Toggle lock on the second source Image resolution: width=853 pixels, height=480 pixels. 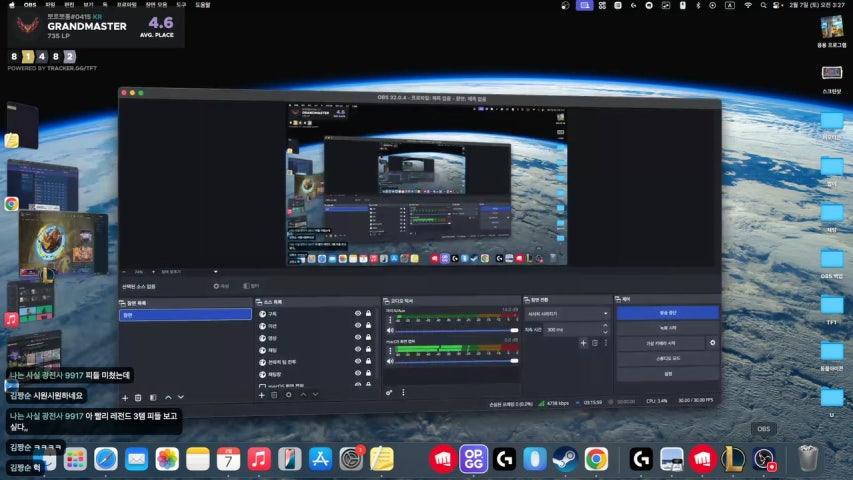[x=369, y=326]
